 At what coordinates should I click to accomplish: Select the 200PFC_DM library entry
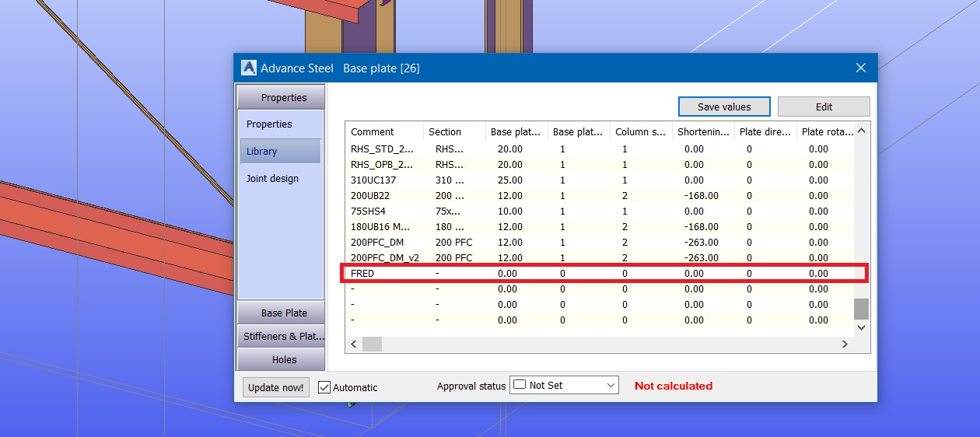pyautogui.click(x=600, y=242)
